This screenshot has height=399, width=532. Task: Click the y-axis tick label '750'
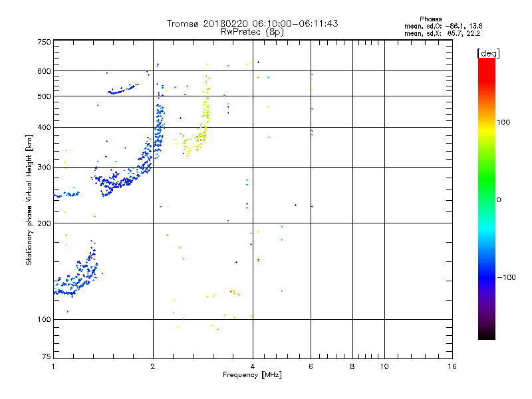point(45,42)
